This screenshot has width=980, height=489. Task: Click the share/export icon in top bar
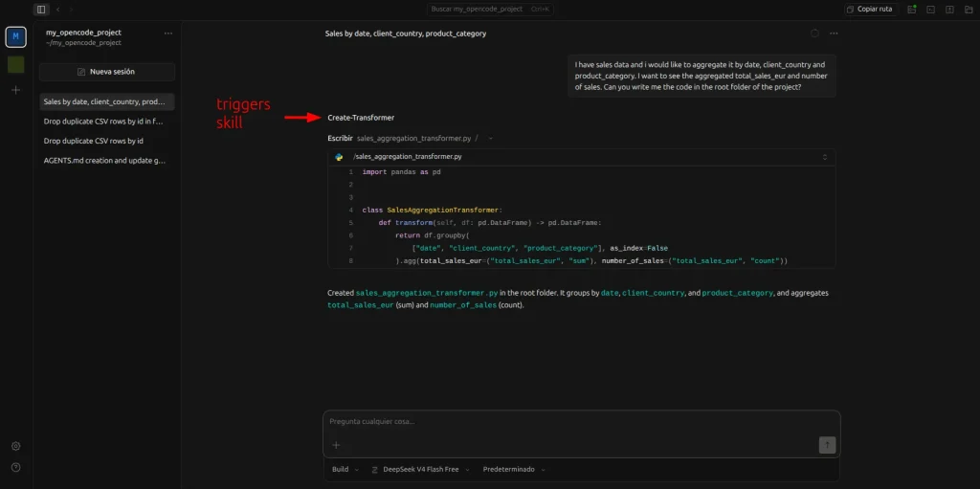(949, 10)
